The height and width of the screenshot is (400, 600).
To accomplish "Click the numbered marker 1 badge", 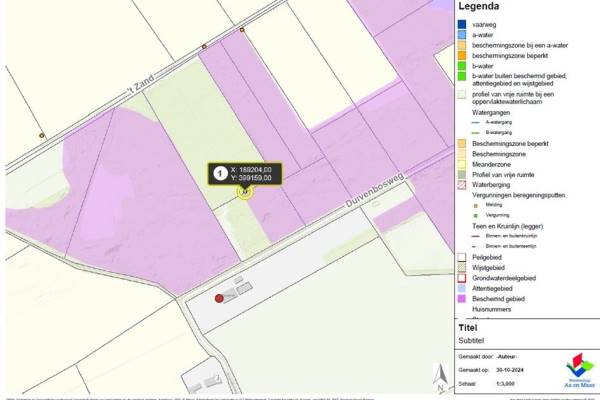I will pos(216,173).
